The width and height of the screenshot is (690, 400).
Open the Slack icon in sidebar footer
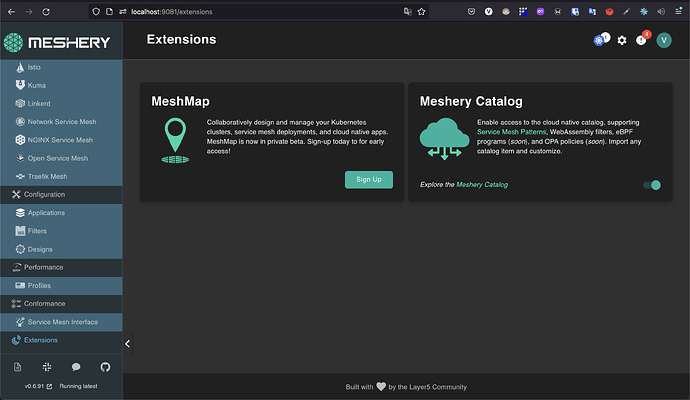(x=47, y=367)
